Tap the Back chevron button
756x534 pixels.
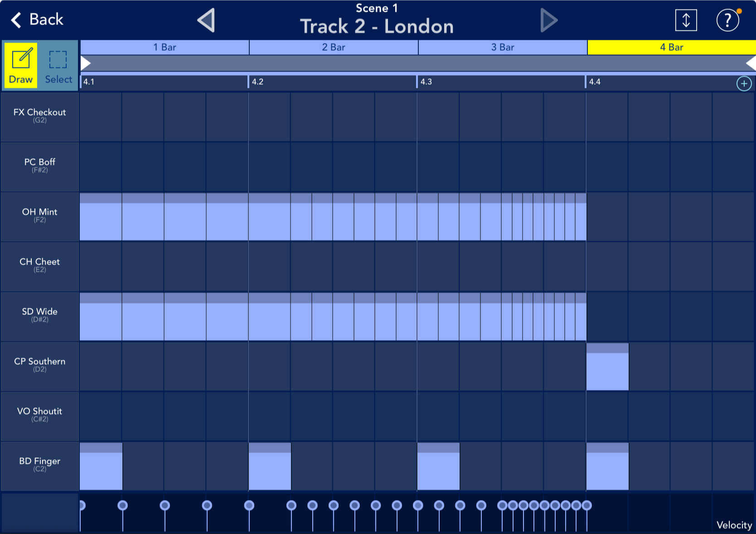click(x=37, y=19)
